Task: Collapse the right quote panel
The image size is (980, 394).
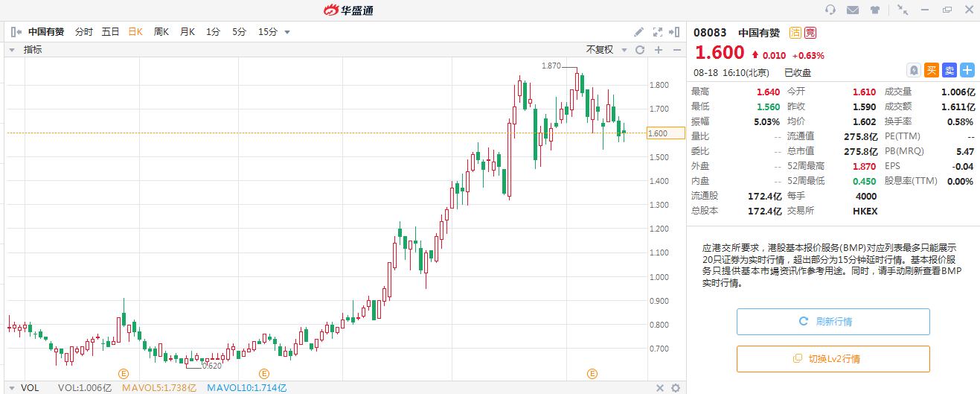Action: coord(674,32)
